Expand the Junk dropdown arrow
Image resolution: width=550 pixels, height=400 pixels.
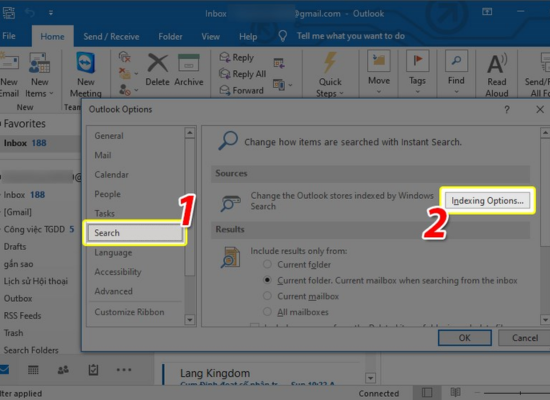point(136,91)
